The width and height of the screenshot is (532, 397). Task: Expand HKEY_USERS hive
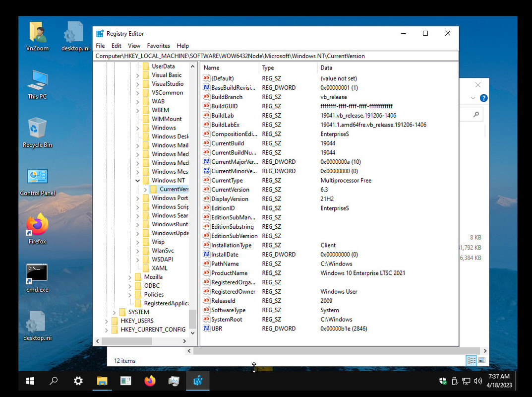(106, 321)
